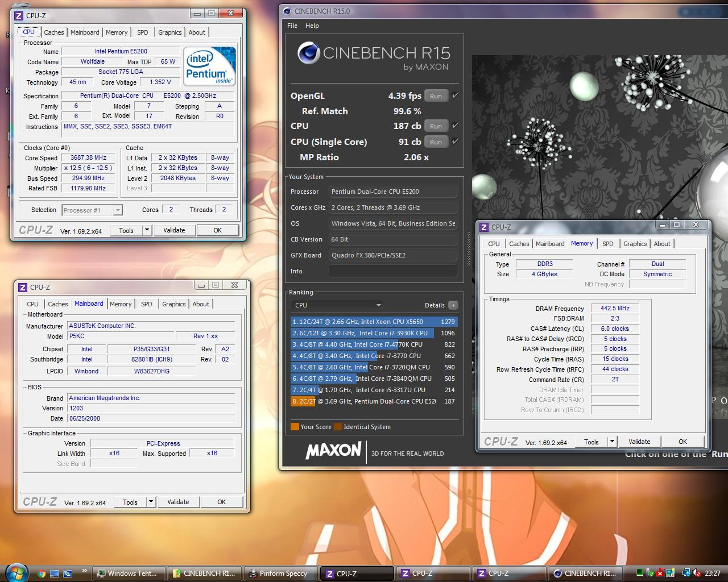The height and width of the screenshot is (582, 728).
Task: Open Cinebench File menu
Action: click(x=292, y=26)
